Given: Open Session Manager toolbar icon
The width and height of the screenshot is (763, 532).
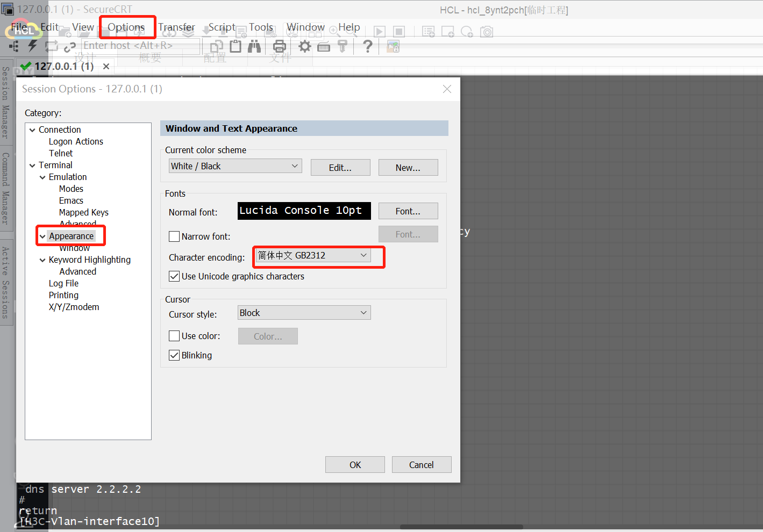Looking at the screenshot, I should tap(14, 46).
